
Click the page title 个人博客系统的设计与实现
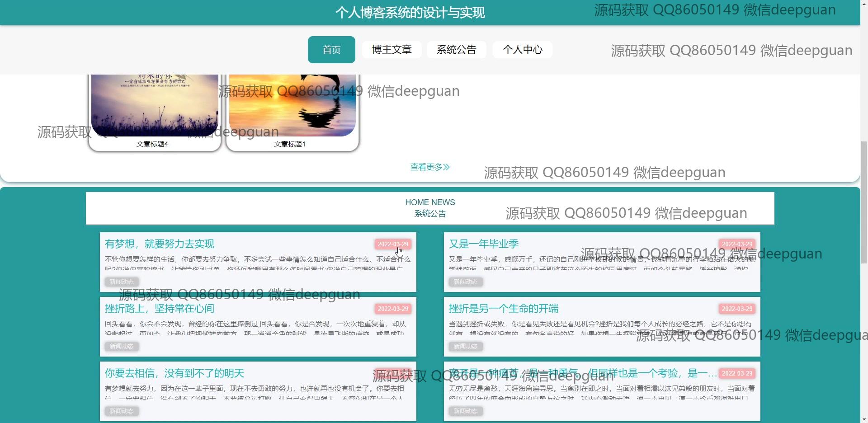(x=410, y=12)
